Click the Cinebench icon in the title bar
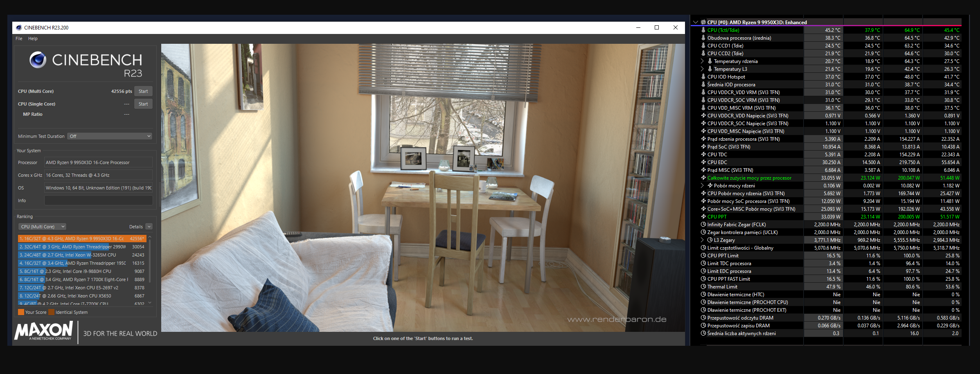 pyautogui.click(x=19, y=27)
